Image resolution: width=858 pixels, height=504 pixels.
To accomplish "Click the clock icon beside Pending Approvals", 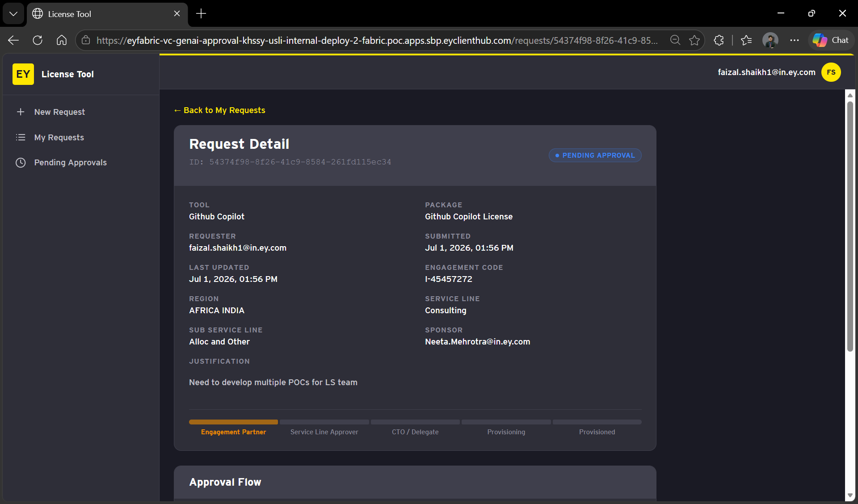I will pyautogui.click(x=21, y=163).
